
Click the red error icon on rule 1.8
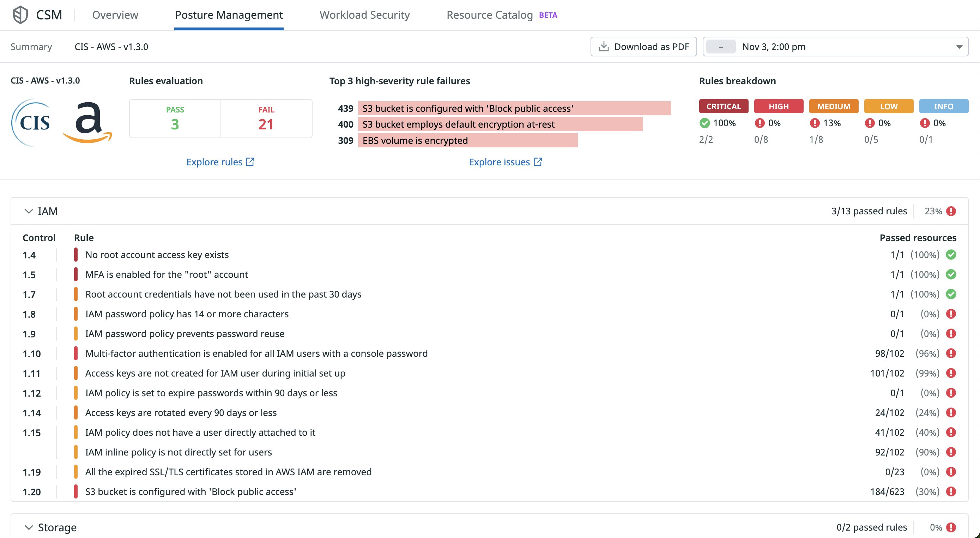click(x=951, y=314)
